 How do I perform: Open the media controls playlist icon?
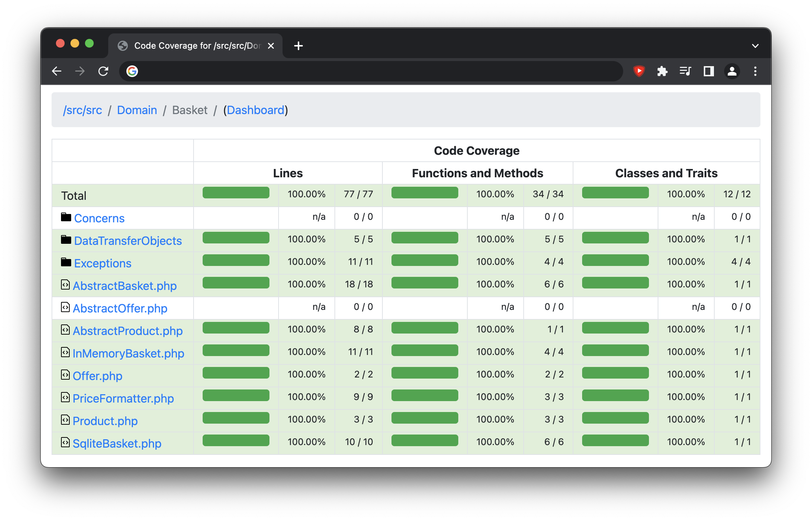tap(685, 71)
